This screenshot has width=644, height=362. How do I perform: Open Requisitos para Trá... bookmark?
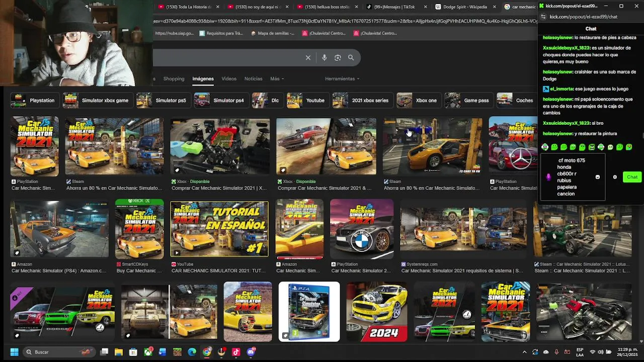221,33
